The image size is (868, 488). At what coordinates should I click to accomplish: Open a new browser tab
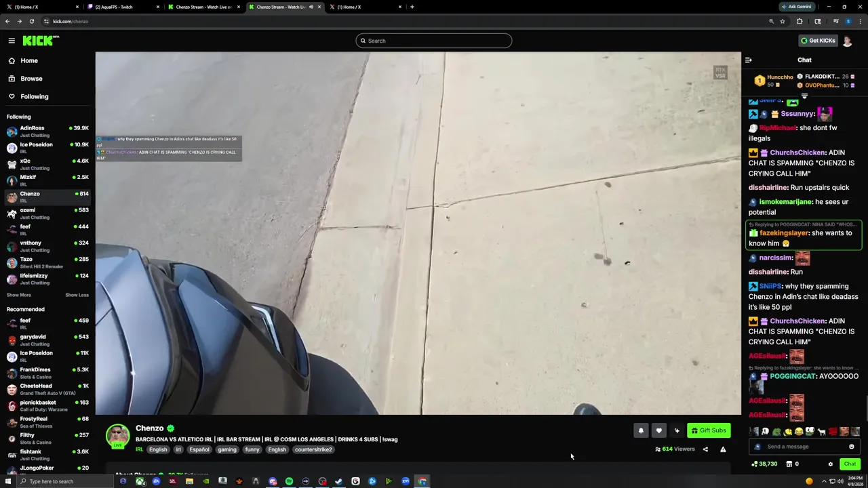click(412, 7)
